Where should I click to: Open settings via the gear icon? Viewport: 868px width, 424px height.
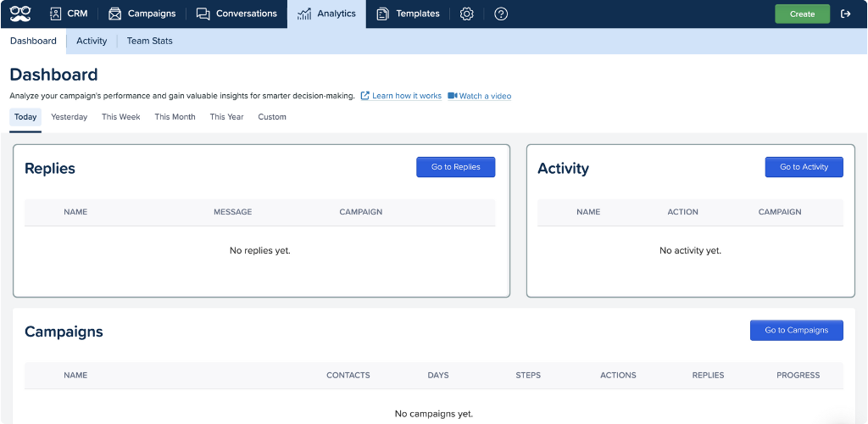[467, 14]
